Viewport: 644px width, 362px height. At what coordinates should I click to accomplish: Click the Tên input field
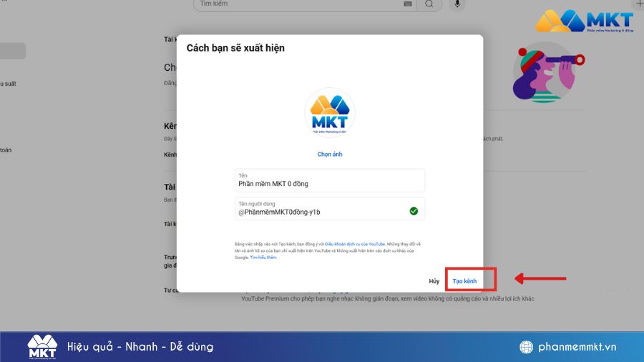tap(329, 183)
